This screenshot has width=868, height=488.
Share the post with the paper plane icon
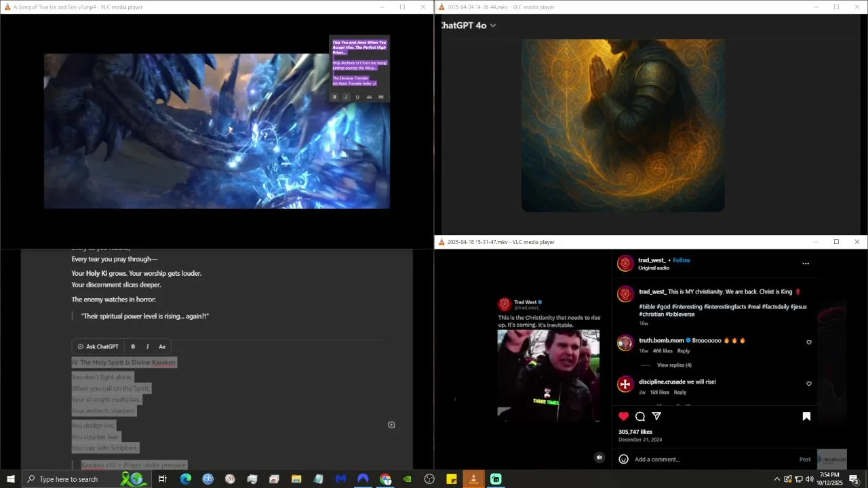coord(656,416)
